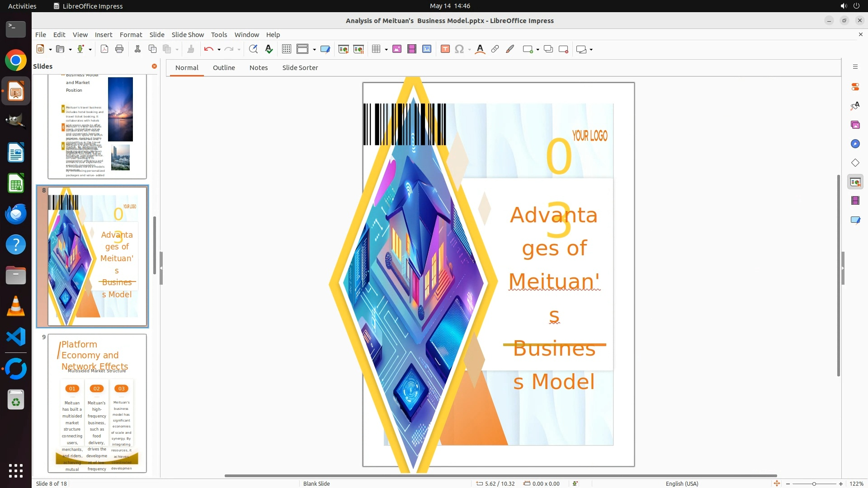868x488 pixels.
Task: Insert Fontwork text icon
Action: (480, 49)
